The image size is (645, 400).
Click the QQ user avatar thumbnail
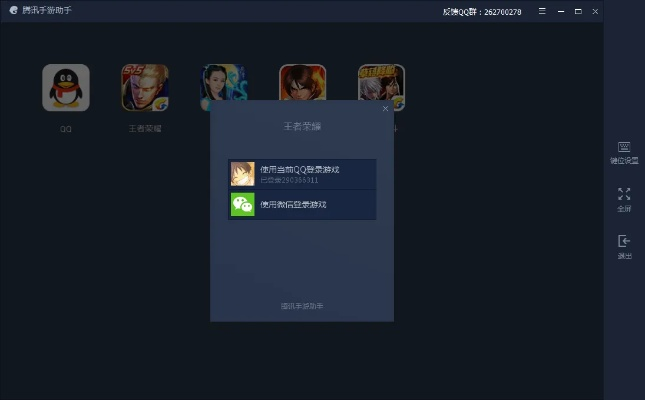[243, 174]
